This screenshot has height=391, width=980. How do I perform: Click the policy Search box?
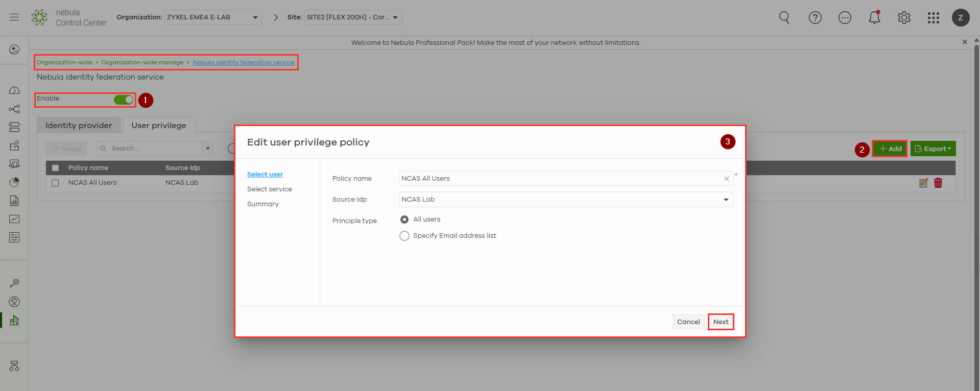(149, 149)
